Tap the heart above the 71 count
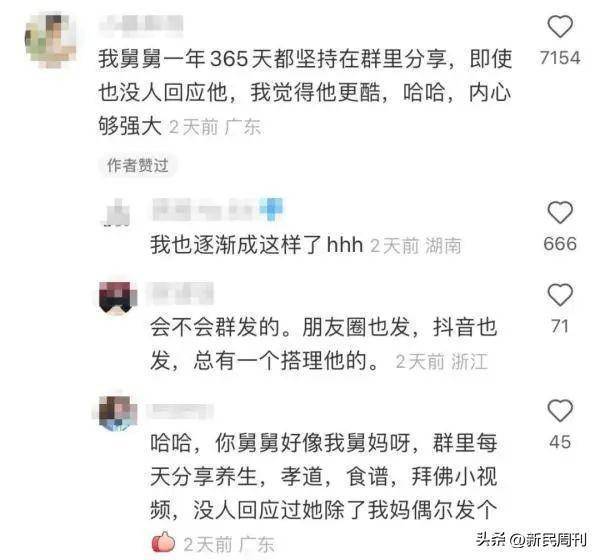The height and width of the screenshot is (560, 600). click(560, 295)
